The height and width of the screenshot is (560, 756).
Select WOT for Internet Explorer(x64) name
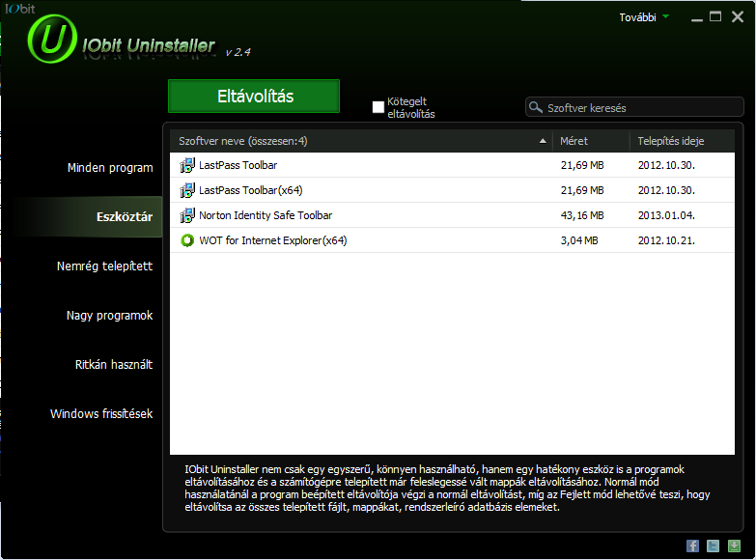pos(273,240)
